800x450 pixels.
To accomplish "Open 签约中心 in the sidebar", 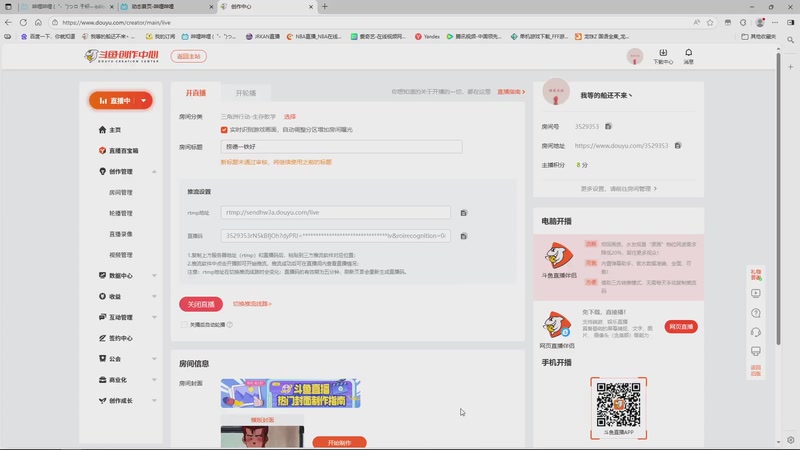I will click(116, 338).
